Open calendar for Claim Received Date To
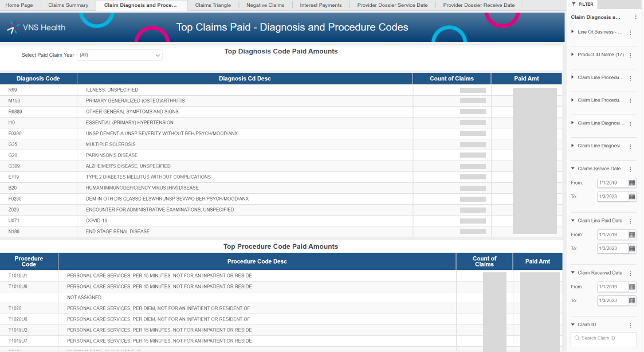This screenshot has height=352, width=644. (632, 300)
